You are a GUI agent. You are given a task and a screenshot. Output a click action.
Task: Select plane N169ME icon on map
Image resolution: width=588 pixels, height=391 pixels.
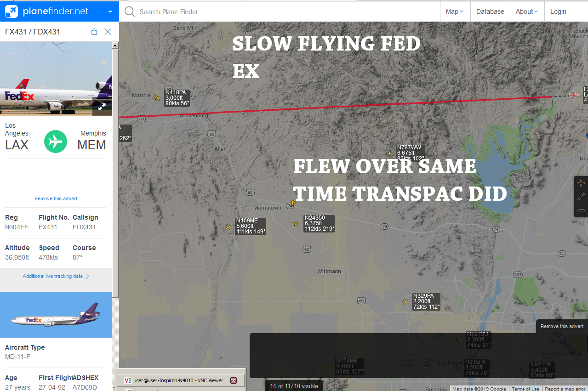tap(228, 227)
